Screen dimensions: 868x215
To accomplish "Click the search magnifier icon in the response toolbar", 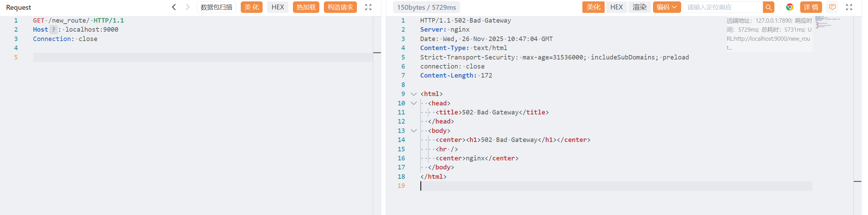I will coord(769,7).
